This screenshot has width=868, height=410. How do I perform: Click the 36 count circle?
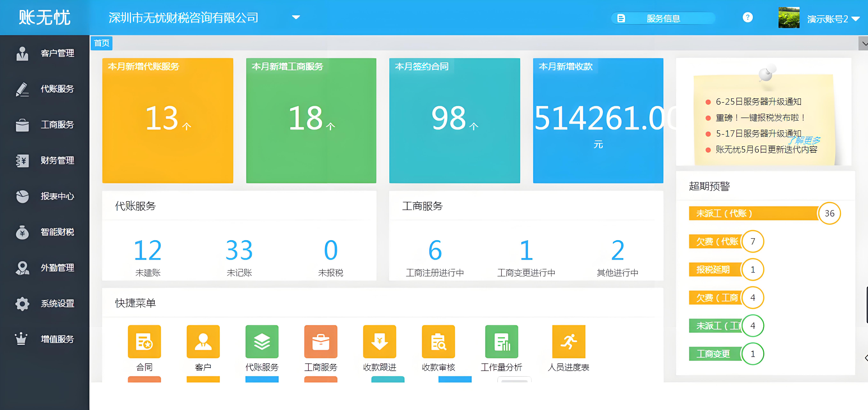coord(829,213)
